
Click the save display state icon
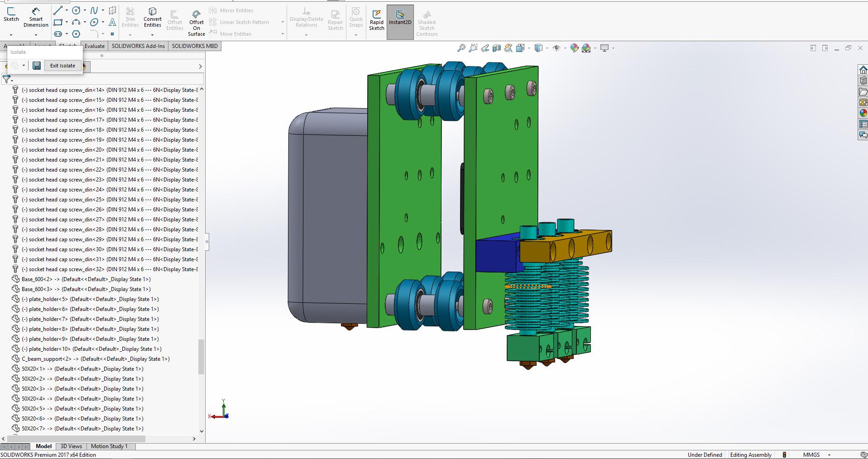37,66
